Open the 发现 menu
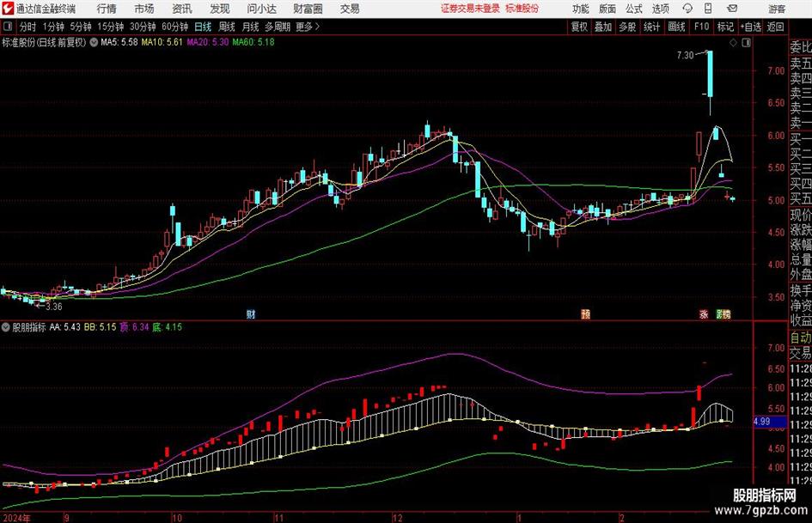The width and height of the screenshot is (812, 523). (220, 9)
